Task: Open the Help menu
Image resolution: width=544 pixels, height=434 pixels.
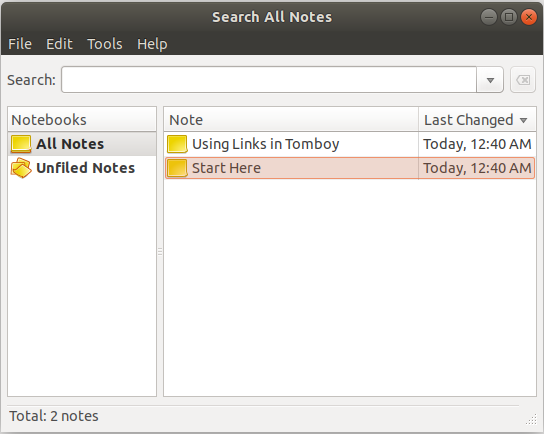Action: 152,44
